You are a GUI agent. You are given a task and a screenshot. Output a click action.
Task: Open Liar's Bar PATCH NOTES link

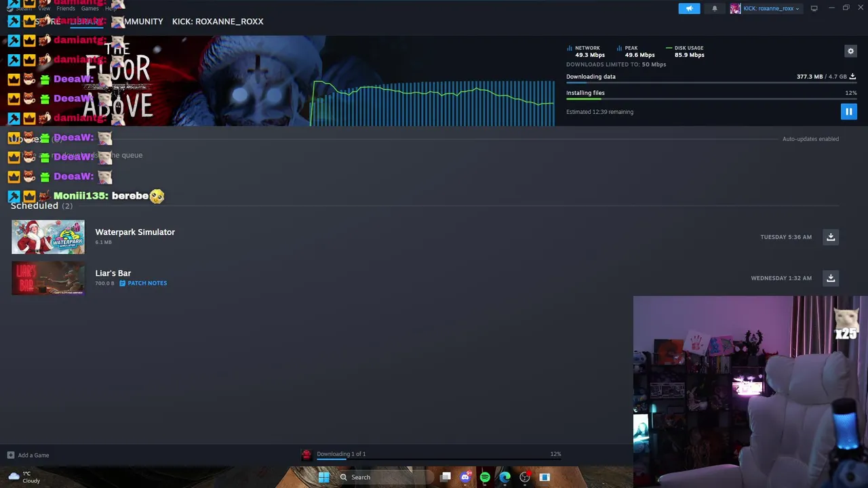[x=143, y=283]
